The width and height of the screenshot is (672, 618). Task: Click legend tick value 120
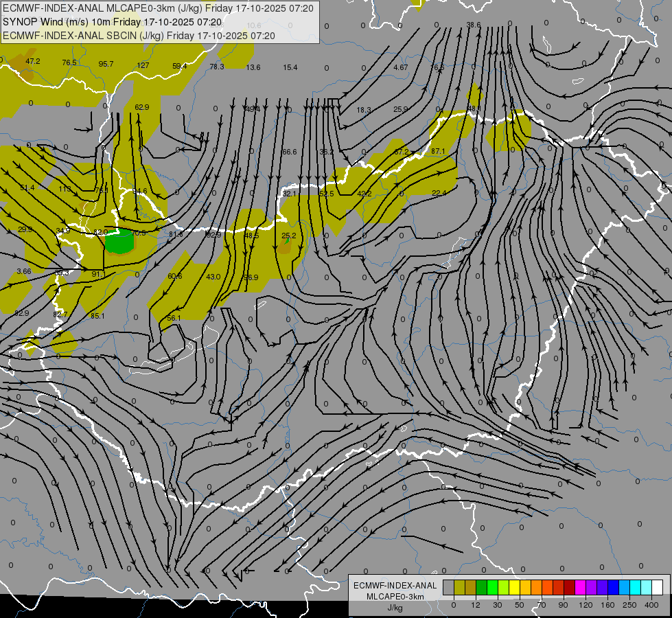point(585,605)
